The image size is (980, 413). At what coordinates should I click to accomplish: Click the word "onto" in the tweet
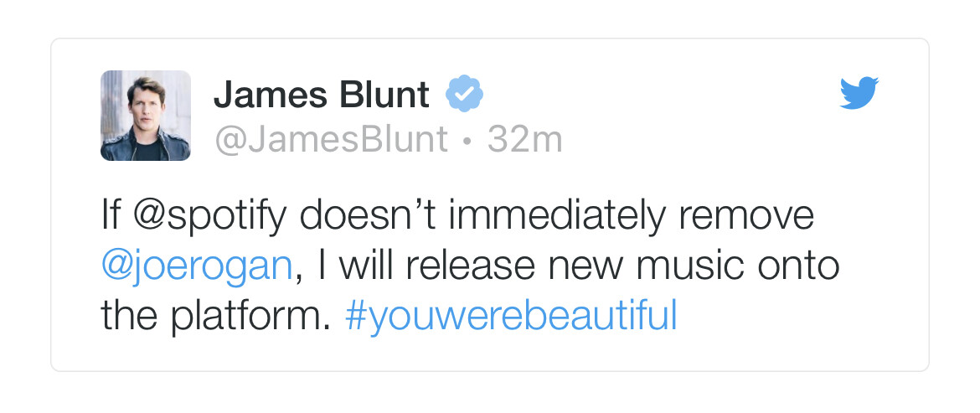[x=798, y=266]
